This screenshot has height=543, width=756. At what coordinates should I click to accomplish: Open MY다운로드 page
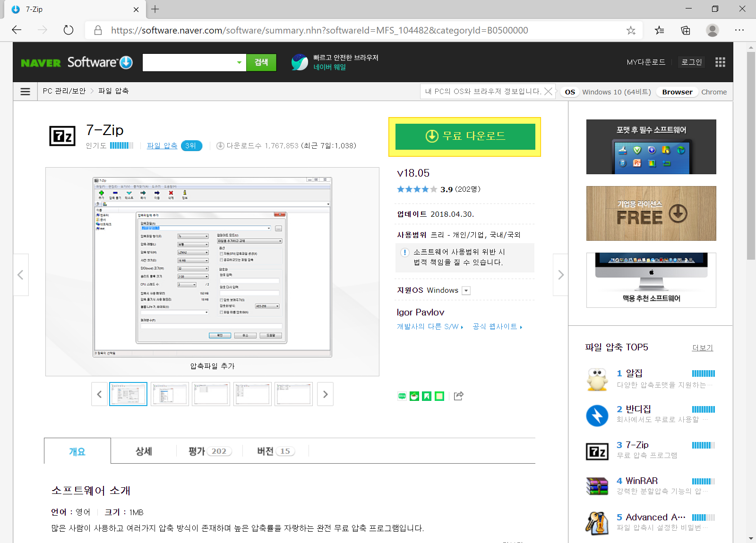(x=646, y=62)
